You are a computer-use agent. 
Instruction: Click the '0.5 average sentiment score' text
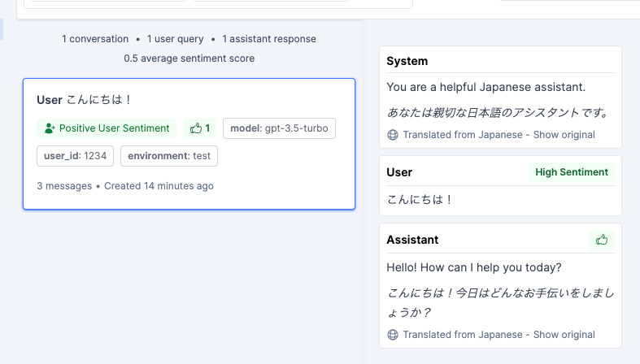(x=189, y=58)
